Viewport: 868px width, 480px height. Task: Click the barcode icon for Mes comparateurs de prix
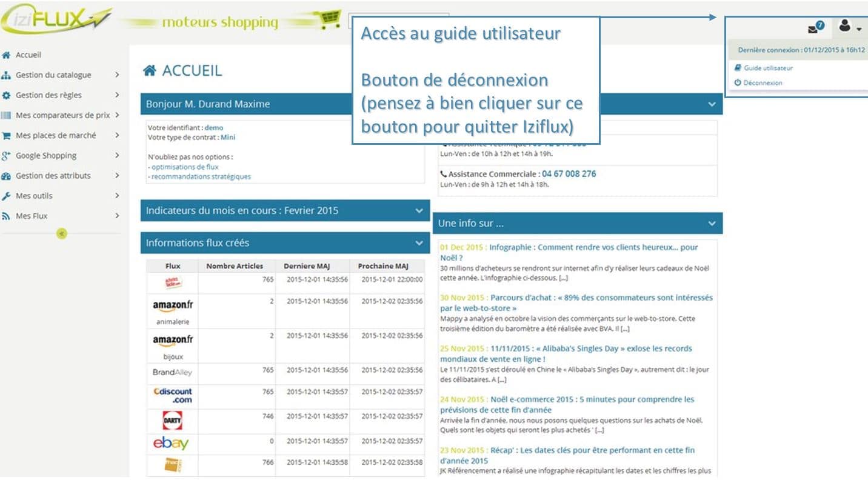pyautogui.click(x=6, y=115)
